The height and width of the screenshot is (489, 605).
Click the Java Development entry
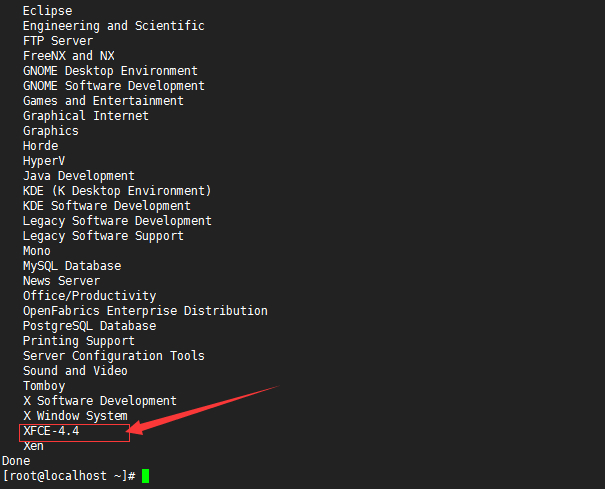[79, 176]
